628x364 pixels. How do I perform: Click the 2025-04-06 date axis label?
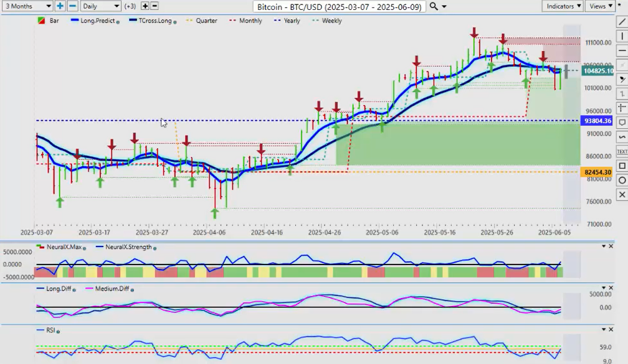[209, 233]
